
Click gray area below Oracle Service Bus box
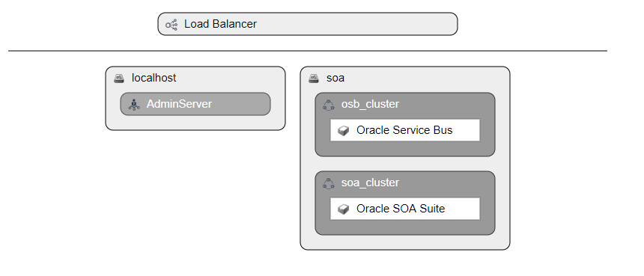405,148
